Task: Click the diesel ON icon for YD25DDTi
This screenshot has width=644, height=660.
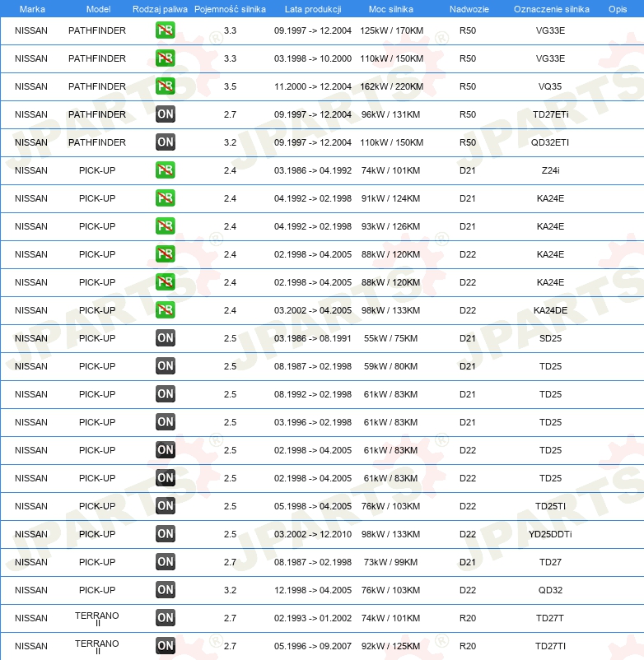Action: point(165,534)
